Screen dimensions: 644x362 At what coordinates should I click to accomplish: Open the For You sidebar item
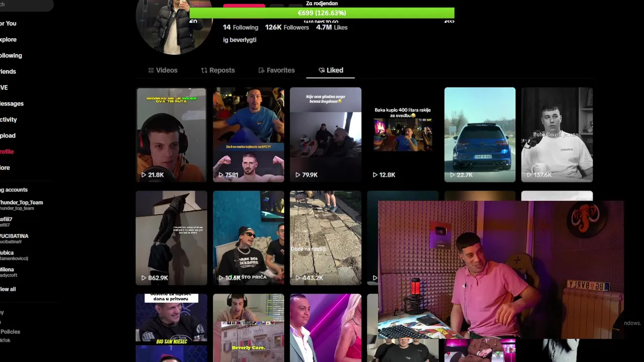(x=8, y=24)
